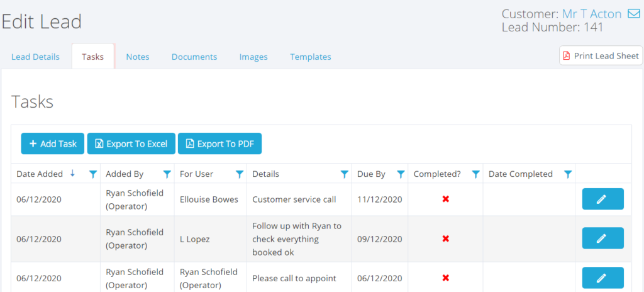Click the Add Task button

pyautogui.click(x=53, y=143)
